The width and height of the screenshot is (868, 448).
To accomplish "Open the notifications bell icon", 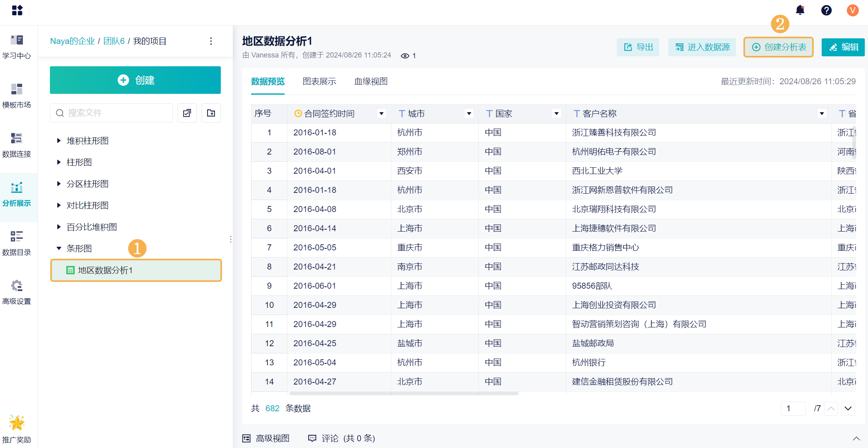I will pos(800,10).
